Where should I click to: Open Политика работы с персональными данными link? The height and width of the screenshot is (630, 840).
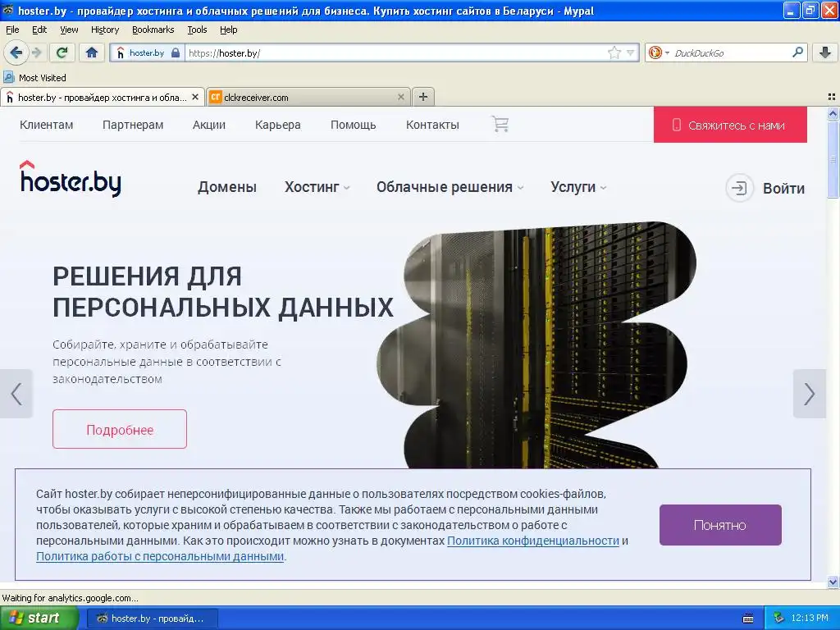tap(160, 556)
